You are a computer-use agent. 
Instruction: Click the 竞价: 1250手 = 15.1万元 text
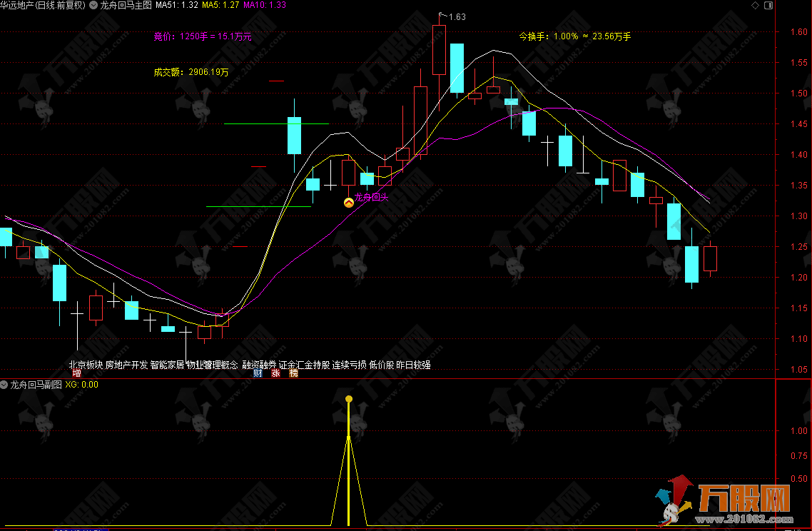(x=203, y=36)
